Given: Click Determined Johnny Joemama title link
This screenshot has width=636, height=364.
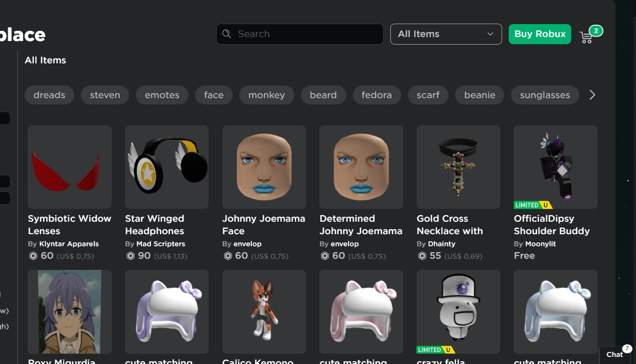Looking at the screenshot, I should (x=361, y=225).
